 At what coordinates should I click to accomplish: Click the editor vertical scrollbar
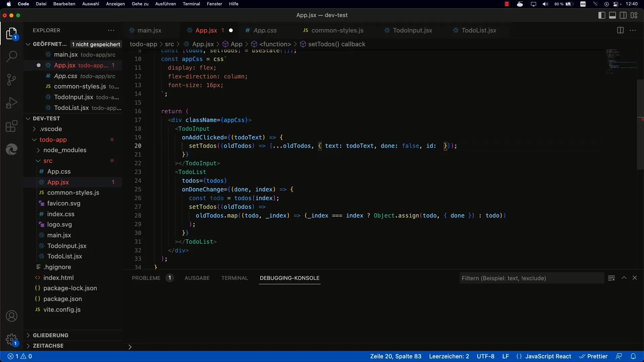pos(640,124)
